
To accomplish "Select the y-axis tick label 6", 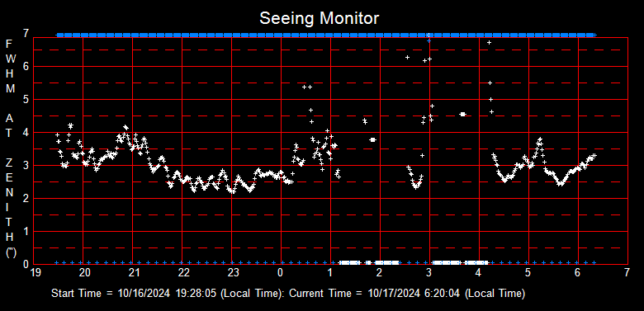I will [26, 67].
